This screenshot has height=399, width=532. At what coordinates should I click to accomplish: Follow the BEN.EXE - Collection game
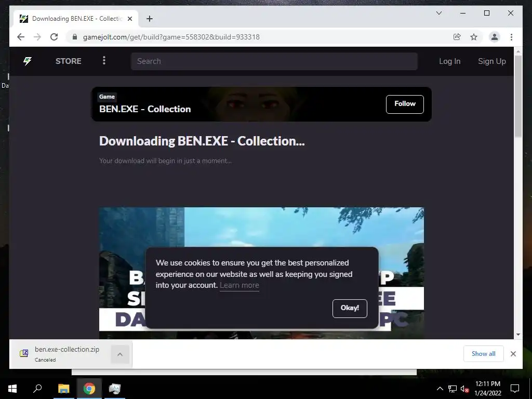(x=405, y=104)
